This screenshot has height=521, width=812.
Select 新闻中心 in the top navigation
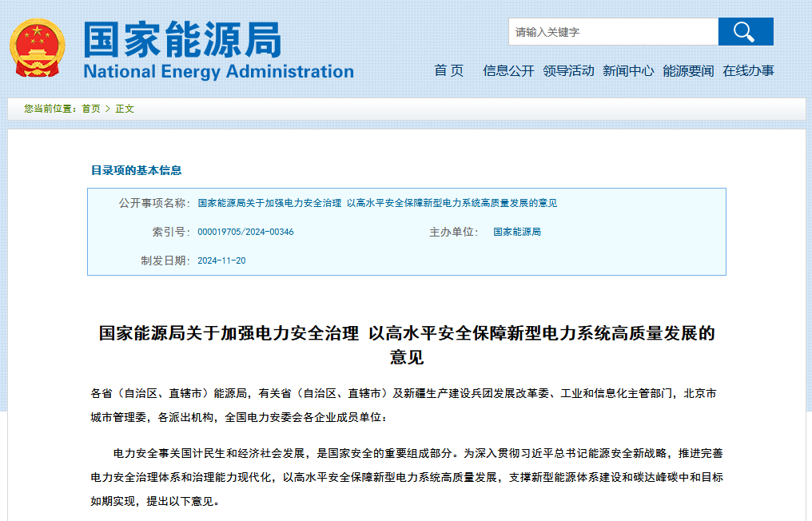coord(628,70)
